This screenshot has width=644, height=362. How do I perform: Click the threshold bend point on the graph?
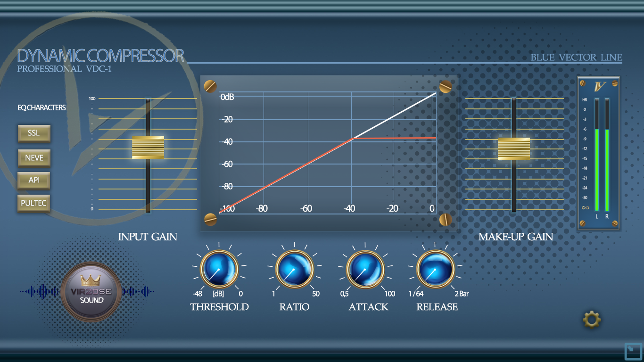pyautogui.click(x=354, y=138)
